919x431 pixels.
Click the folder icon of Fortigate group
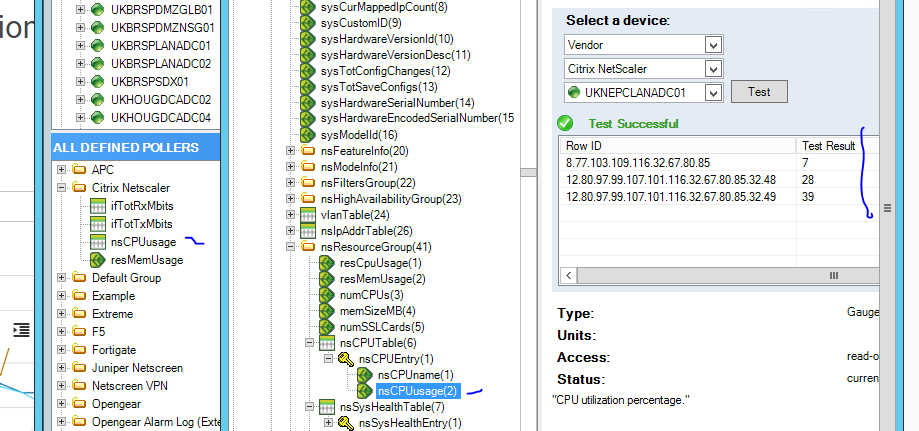80,350
